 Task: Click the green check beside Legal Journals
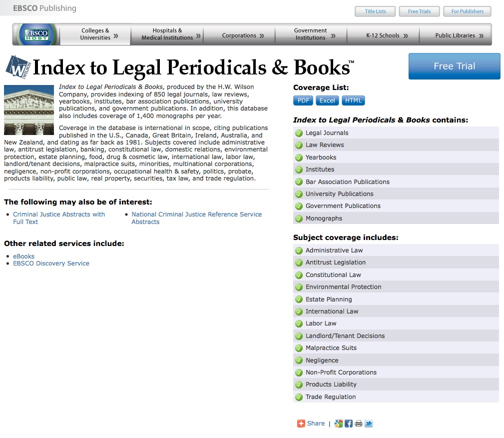299,132
